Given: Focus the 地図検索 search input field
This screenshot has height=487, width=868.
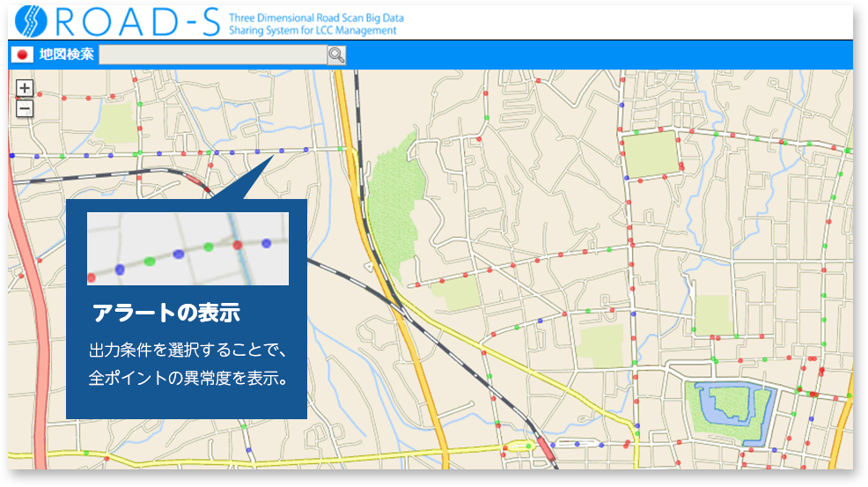Looking at the screenshot, I should click(x=213, y=55).
